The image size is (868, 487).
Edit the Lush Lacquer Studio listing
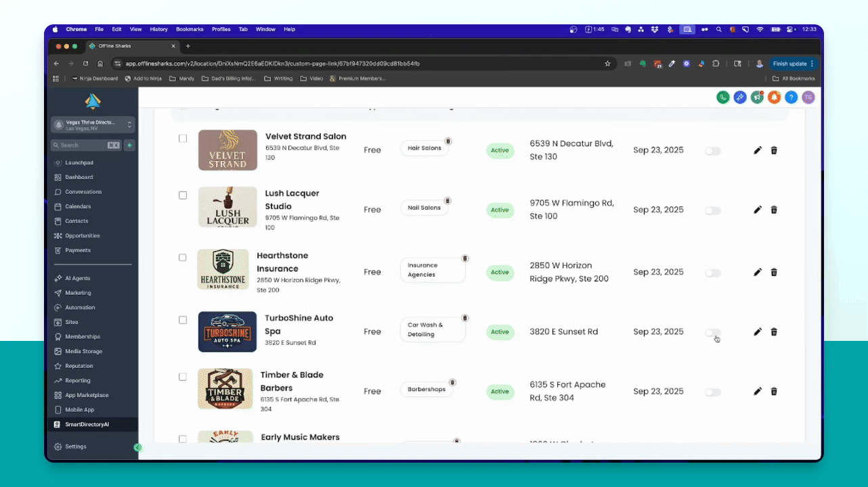point(758,210)
